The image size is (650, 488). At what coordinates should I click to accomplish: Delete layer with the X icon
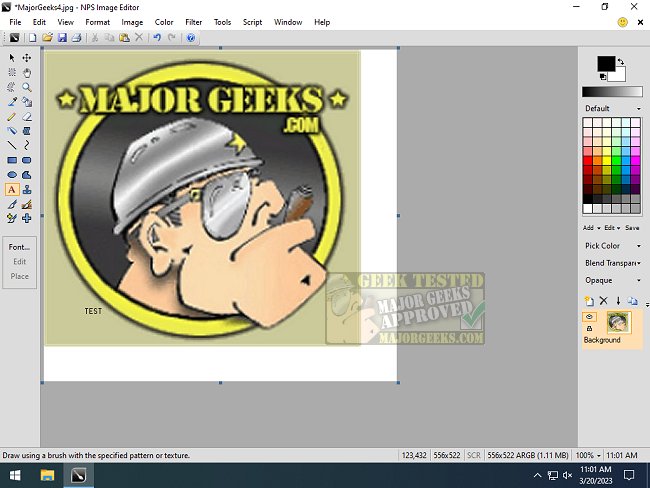603,301
